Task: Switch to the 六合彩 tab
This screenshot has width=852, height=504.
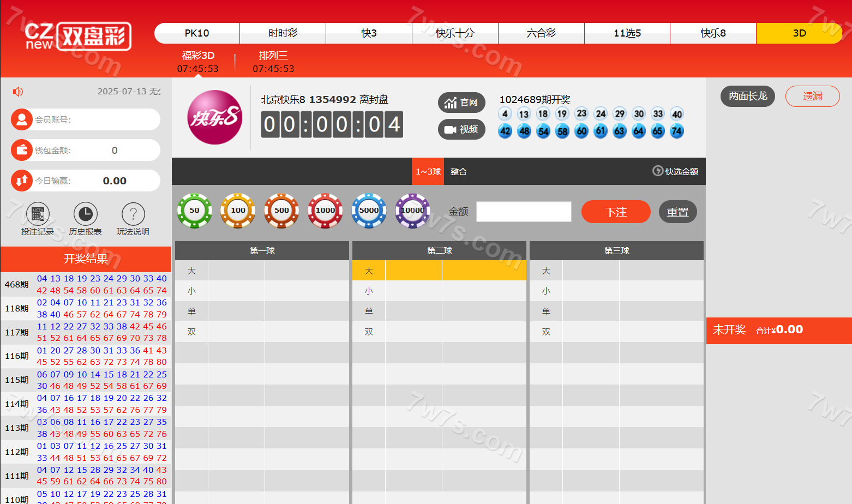Action: pyautogui.click(x=541, y=33)
